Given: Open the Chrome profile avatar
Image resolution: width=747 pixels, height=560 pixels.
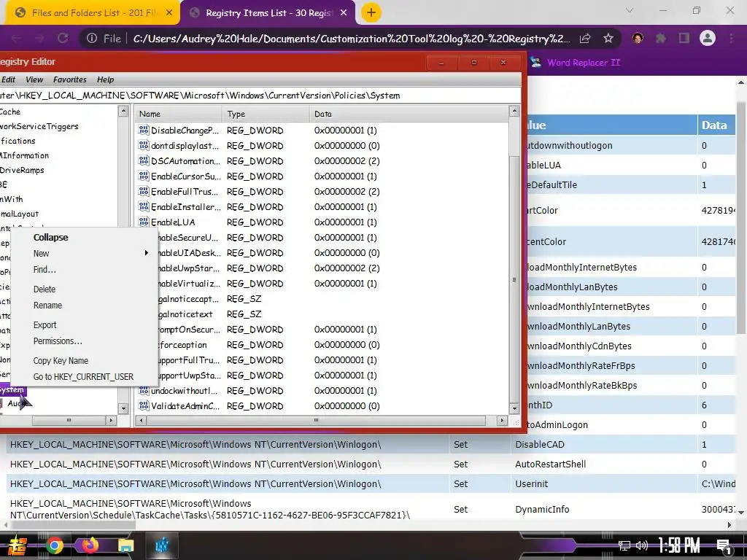Looking at the screenshot, I should pos(708,38).
